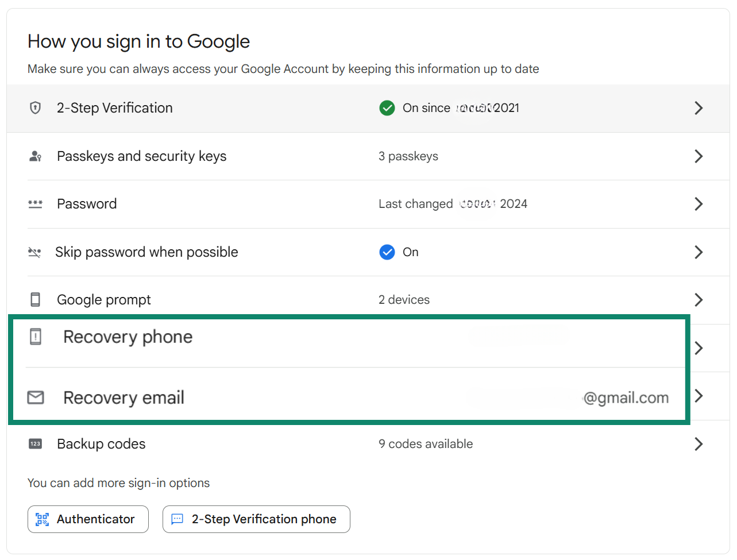Select the Backup codes 123 icon
The width and height of the screenshot is (737, 560).
tap(35, 443)
